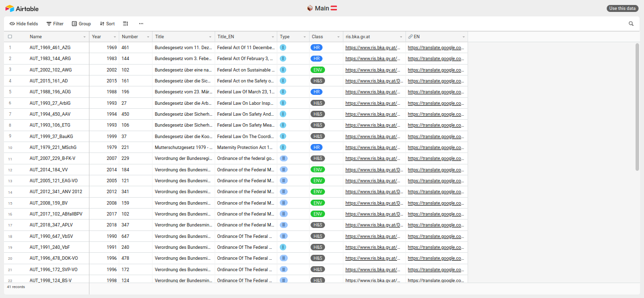Click the Main table title
The width and height of the screenshot is (644, 298).
point(322,8)
